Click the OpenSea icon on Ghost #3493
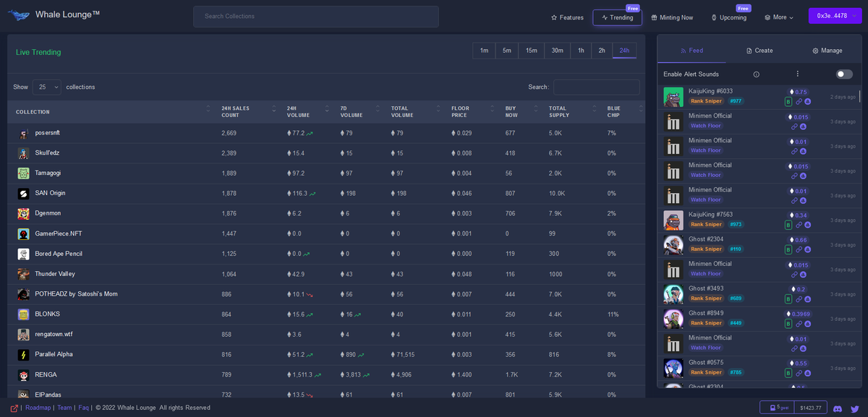This screenshot has width=868, height=417. [807, 299]
